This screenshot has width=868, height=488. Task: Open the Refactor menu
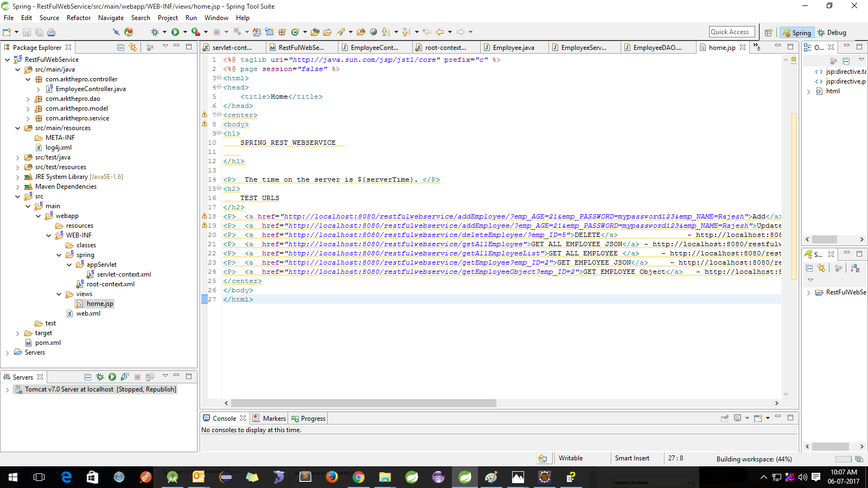tap(79, 17)
